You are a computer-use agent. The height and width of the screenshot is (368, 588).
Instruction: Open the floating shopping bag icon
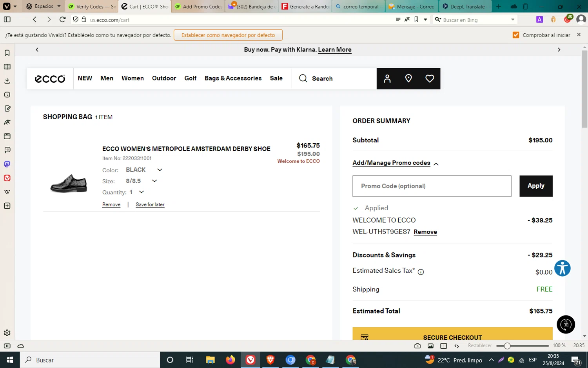point(566,324)
